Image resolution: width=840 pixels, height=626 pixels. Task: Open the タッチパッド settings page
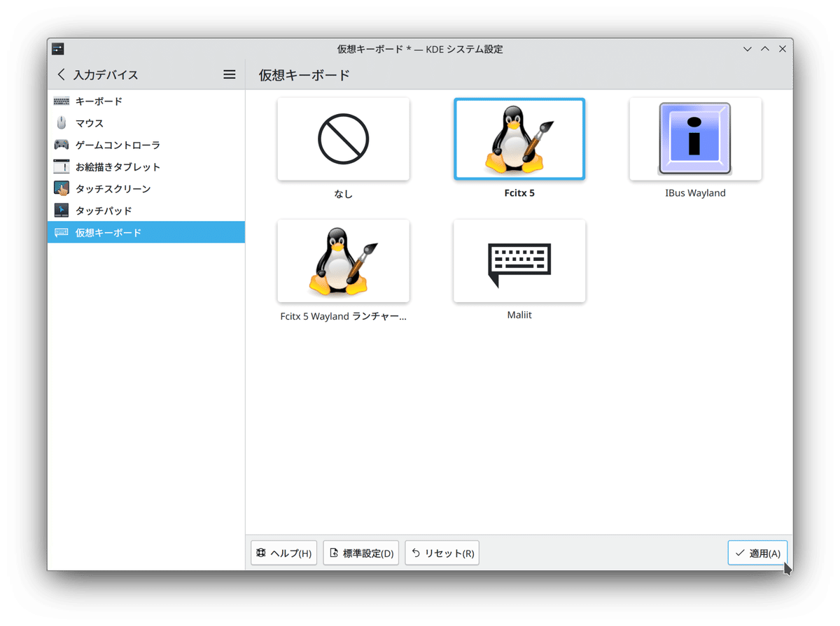pyautogui.click(x=146, y=211)
